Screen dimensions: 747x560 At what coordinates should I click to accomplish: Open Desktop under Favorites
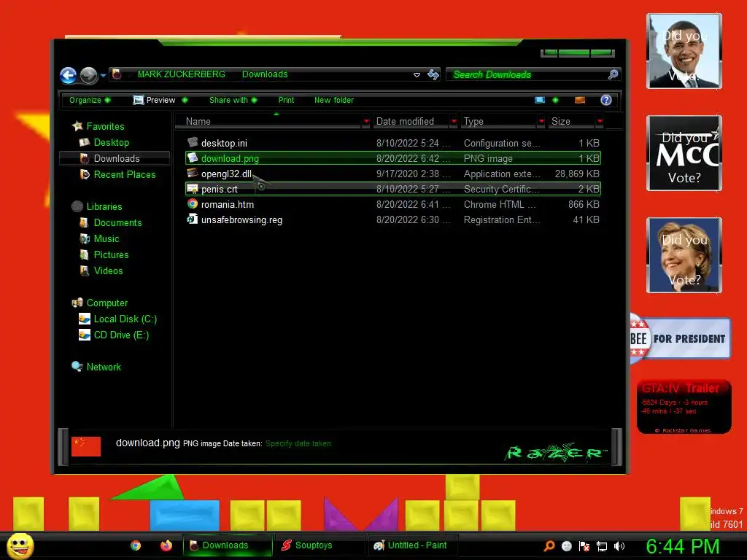(111, 142)
